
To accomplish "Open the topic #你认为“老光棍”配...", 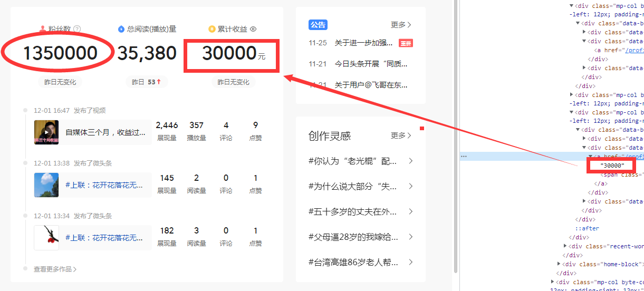I will [x=353, y=161].
